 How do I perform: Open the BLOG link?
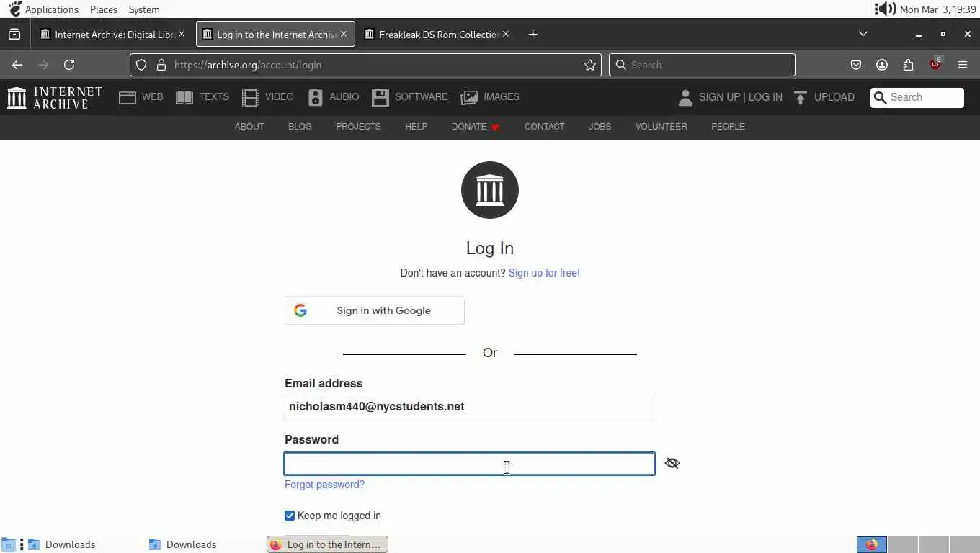point(300,127)
